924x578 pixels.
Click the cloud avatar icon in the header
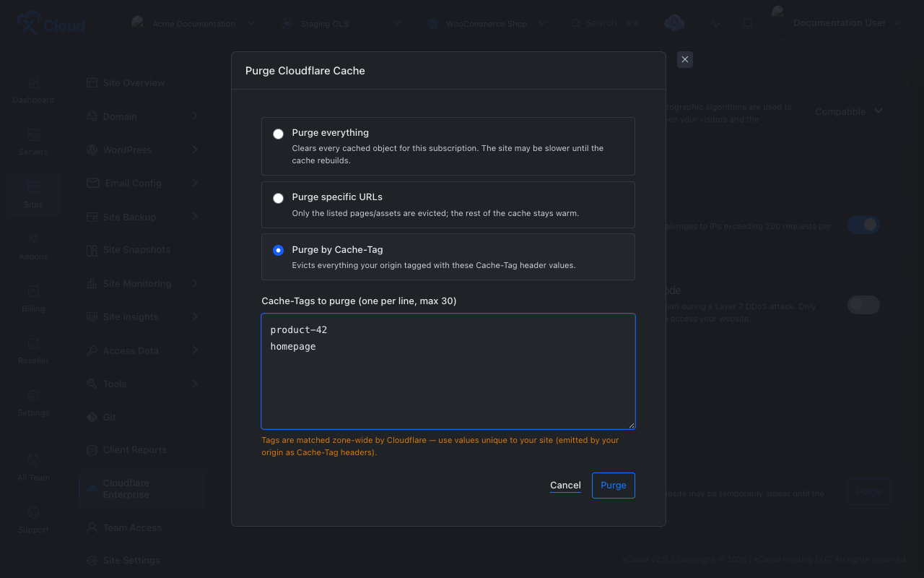click(x=674, y=23)
